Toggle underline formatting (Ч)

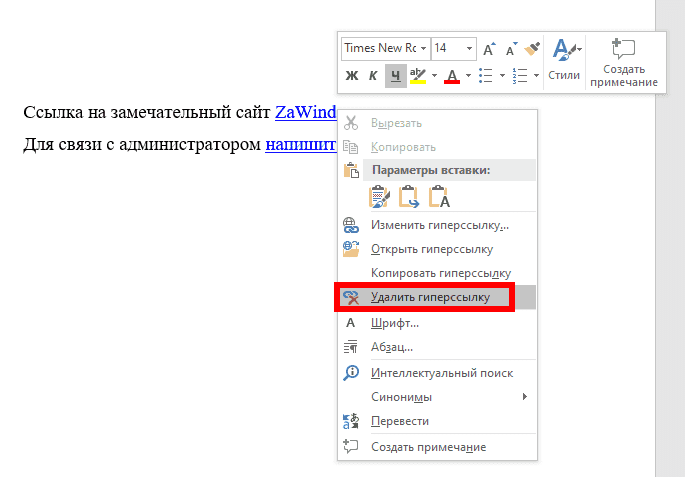[396, 76]
